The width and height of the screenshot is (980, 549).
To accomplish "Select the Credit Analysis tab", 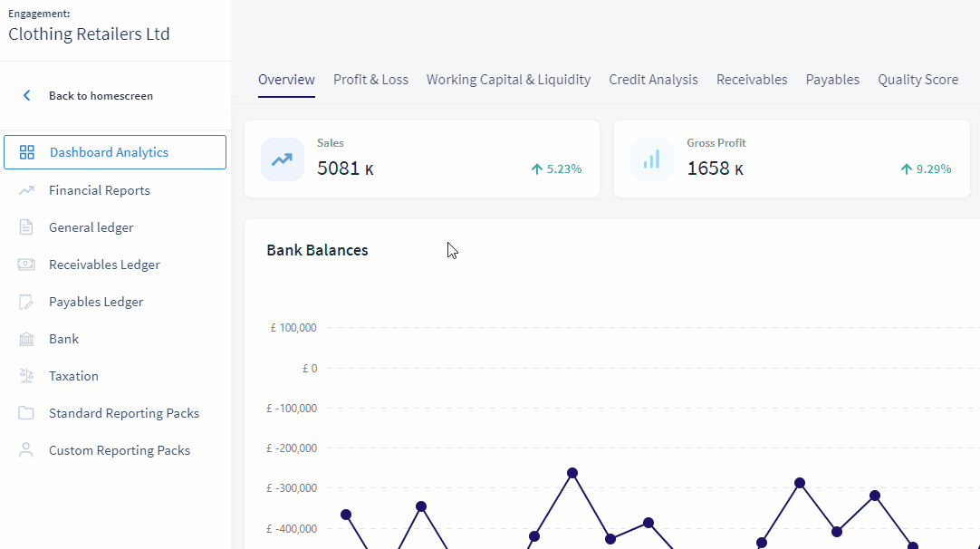I will pos(653,80).
